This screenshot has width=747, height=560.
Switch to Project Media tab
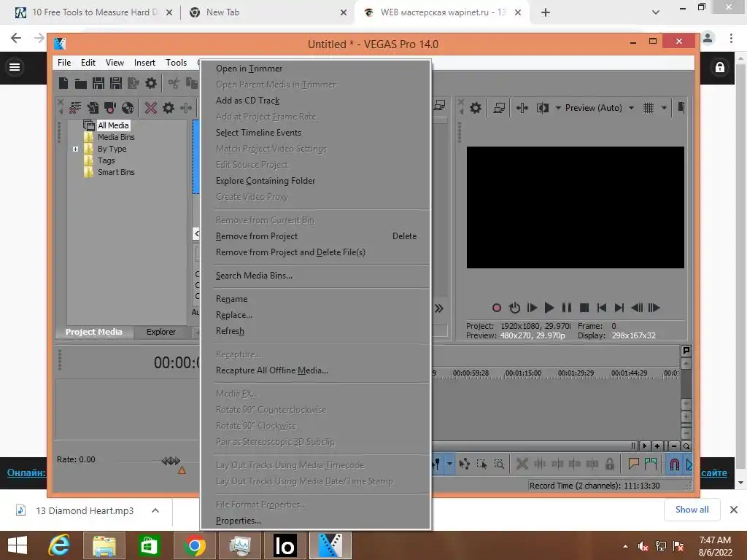pos(94,332)
